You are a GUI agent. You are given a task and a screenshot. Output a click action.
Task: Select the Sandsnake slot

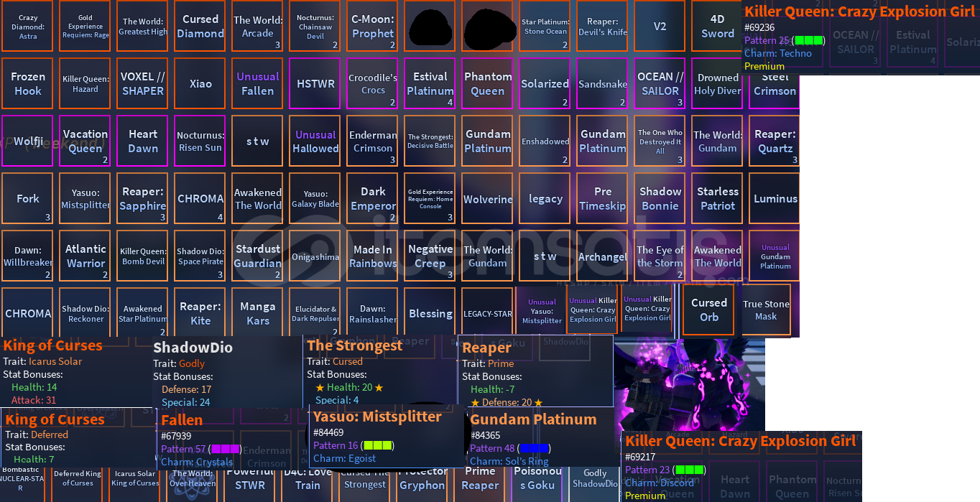(x=603, y=83)
